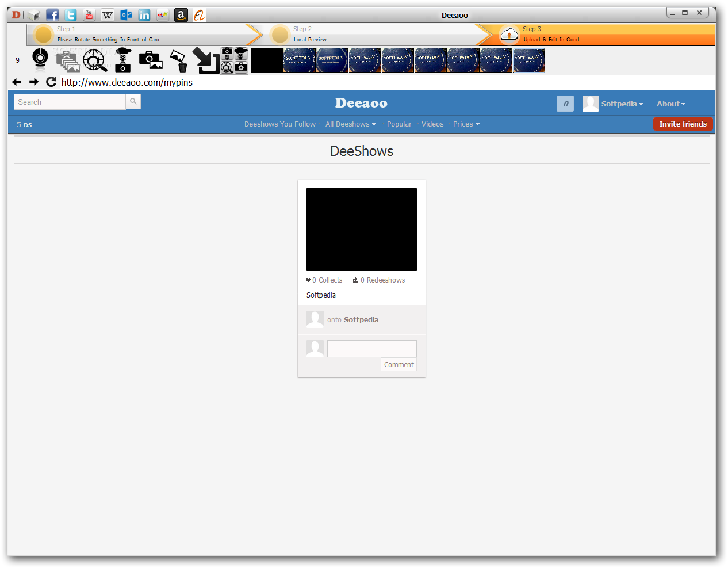The image size is (728, 568).
Task: Open the Amazon shortcut icon
Action: click(x=181, y=15)
